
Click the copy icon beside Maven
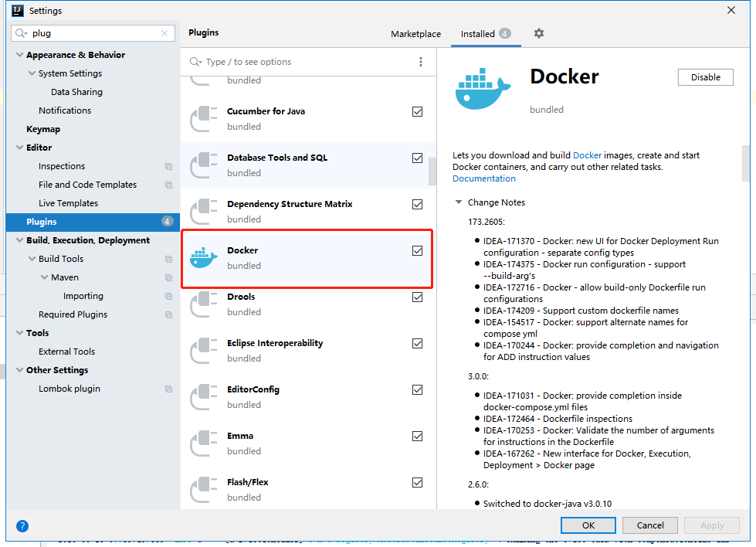tap(169, 278)
